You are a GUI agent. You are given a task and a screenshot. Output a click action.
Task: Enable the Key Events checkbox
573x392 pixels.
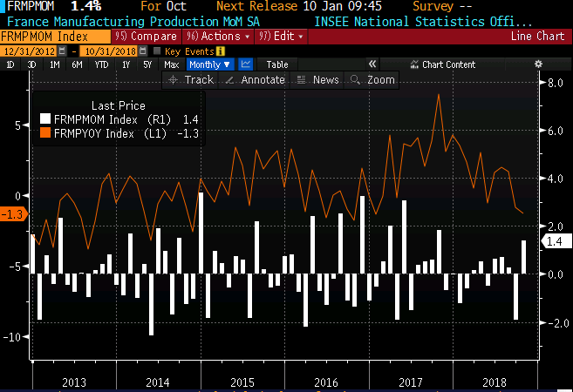pyautogui.click(x=157, y=51)
